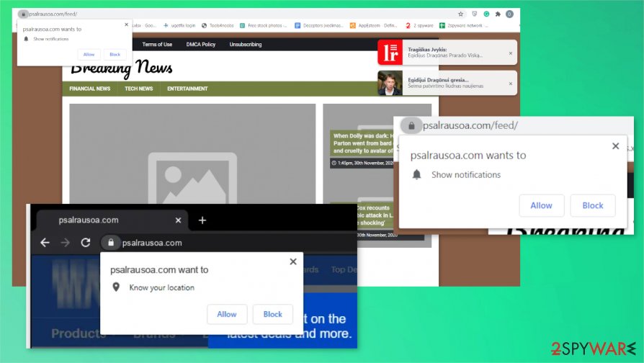Open the Unsubscribing link
This screenshot has height=363, width=644.
246,45
